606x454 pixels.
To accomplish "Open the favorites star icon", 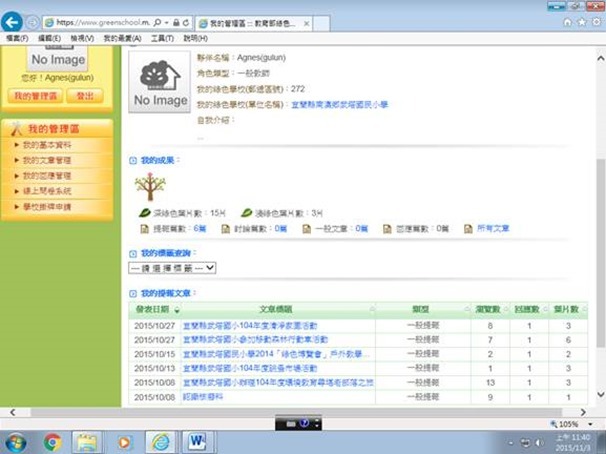I will (582, 21).
